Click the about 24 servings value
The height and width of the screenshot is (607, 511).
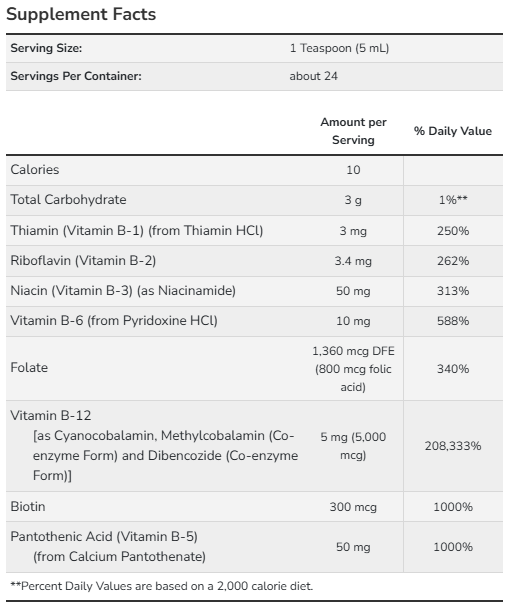click(x=314, y=76)
